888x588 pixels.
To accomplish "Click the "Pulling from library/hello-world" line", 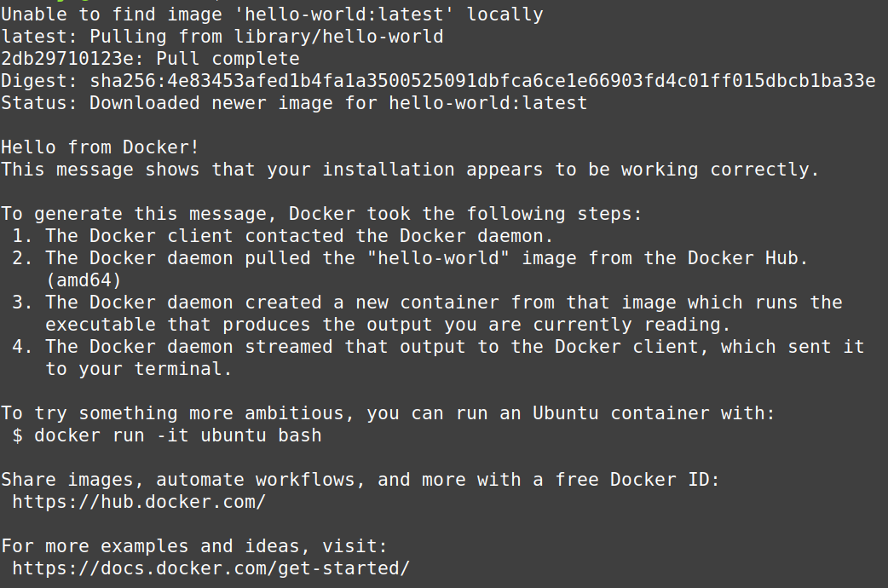I will tap(266, 37).
